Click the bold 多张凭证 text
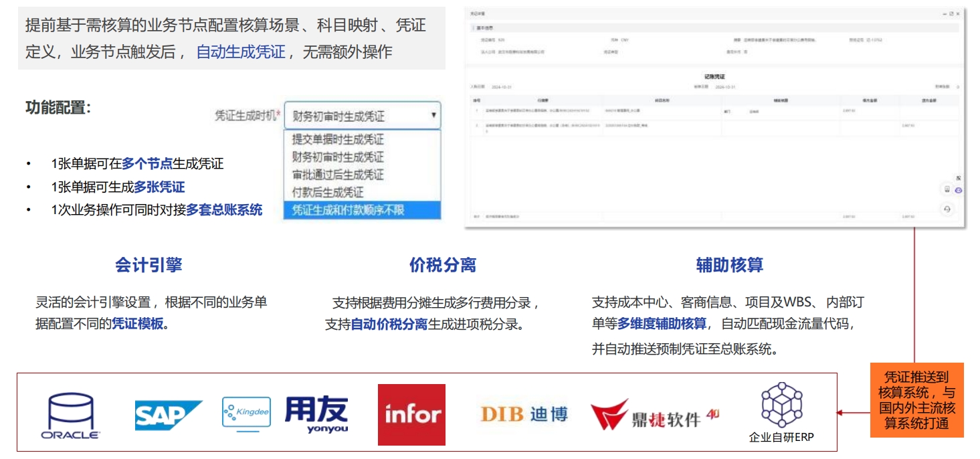Image resolution: width=980 pixels, height=459 pixels. coord(159,187)
